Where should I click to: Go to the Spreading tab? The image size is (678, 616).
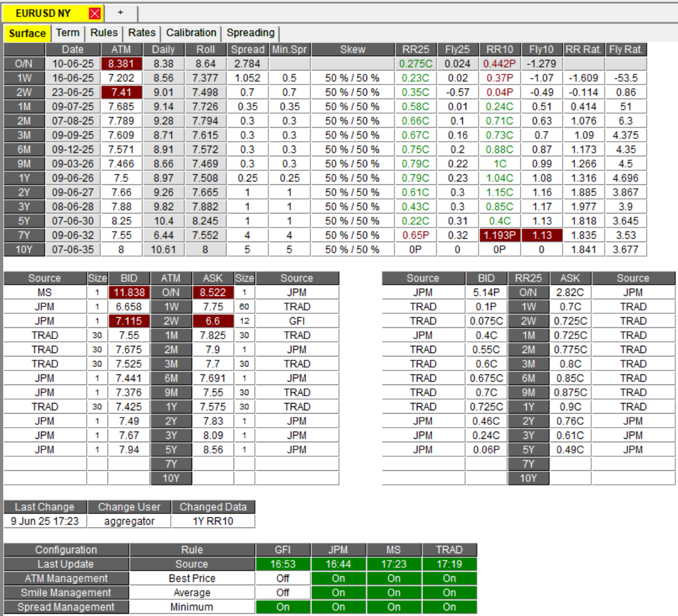250,33
